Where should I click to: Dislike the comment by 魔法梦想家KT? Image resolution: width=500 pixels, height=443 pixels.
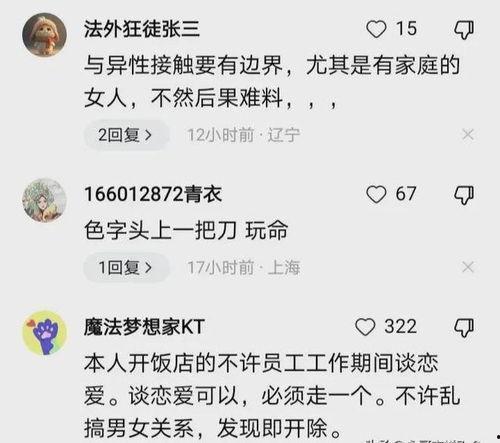464,327
